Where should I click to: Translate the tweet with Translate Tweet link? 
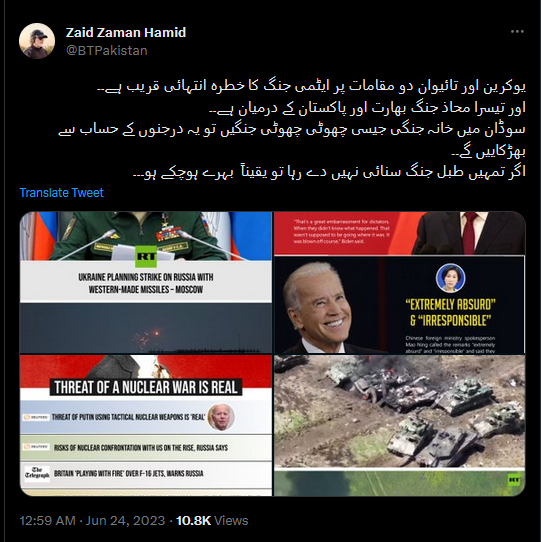(x=62, y=193)
